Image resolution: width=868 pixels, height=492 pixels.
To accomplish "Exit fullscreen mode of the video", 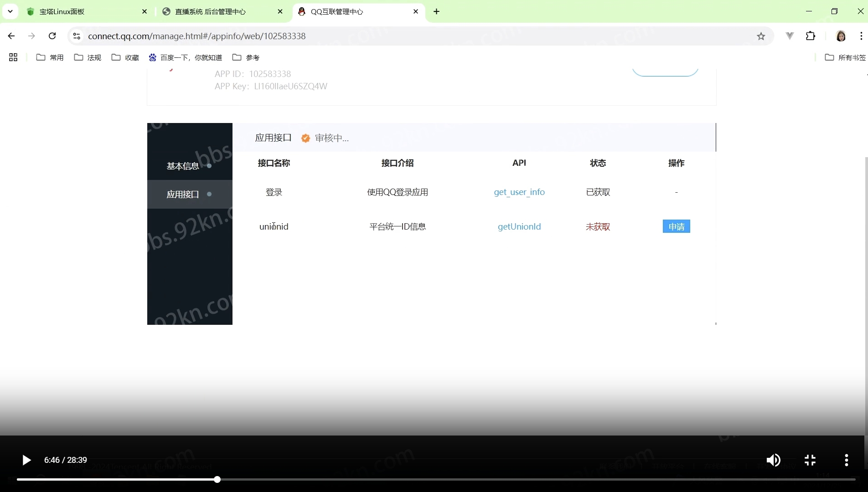I will point(810,460).
